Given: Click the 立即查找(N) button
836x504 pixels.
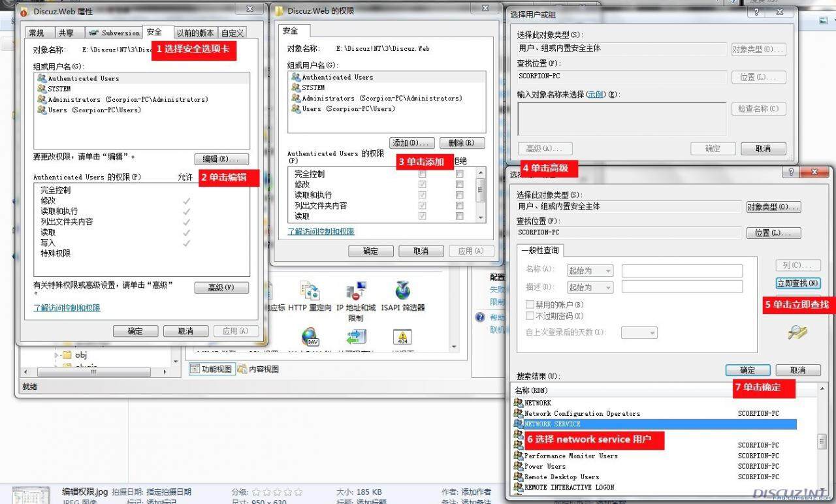Looking at the screenshot, I should pos(798,283).
